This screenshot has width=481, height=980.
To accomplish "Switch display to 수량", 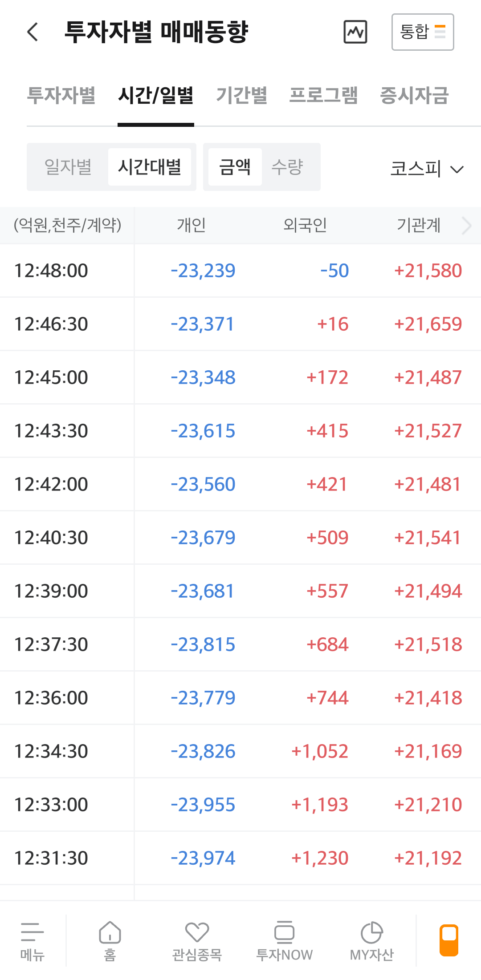I will pos(287,167).
